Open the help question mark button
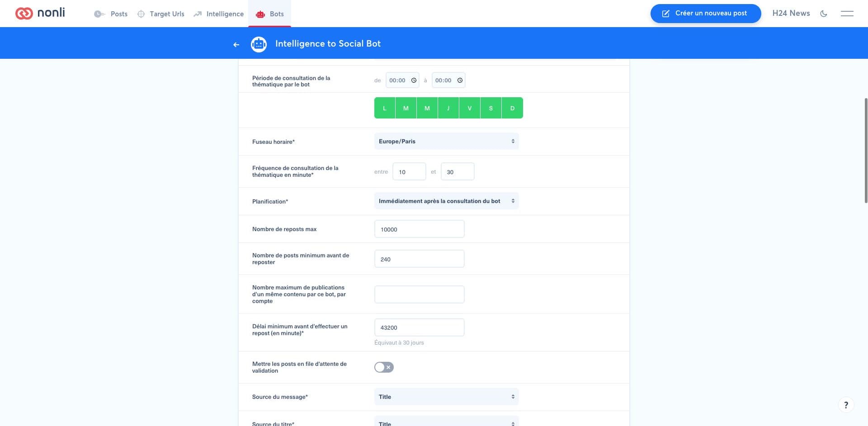The height and width of the screenshot is (426, 868). pos(846,405)
